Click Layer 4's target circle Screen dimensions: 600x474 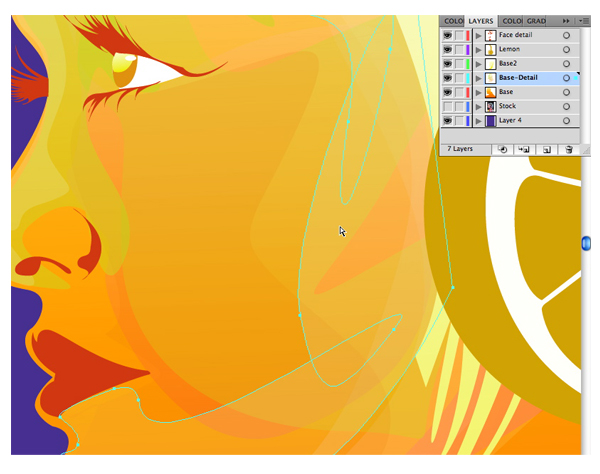(x=566, y=121)
